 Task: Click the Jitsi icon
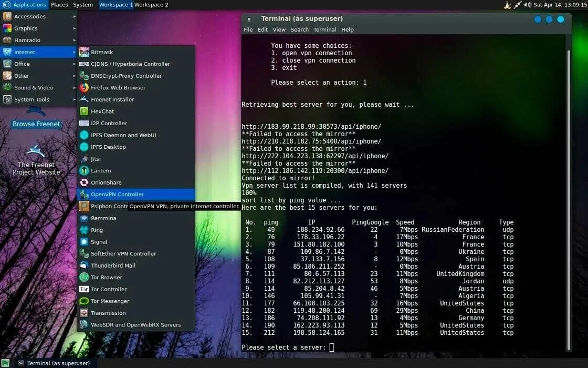[x=84, y=158]
